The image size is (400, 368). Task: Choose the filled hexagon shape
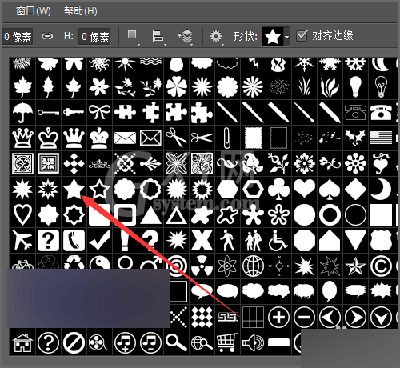228,189
